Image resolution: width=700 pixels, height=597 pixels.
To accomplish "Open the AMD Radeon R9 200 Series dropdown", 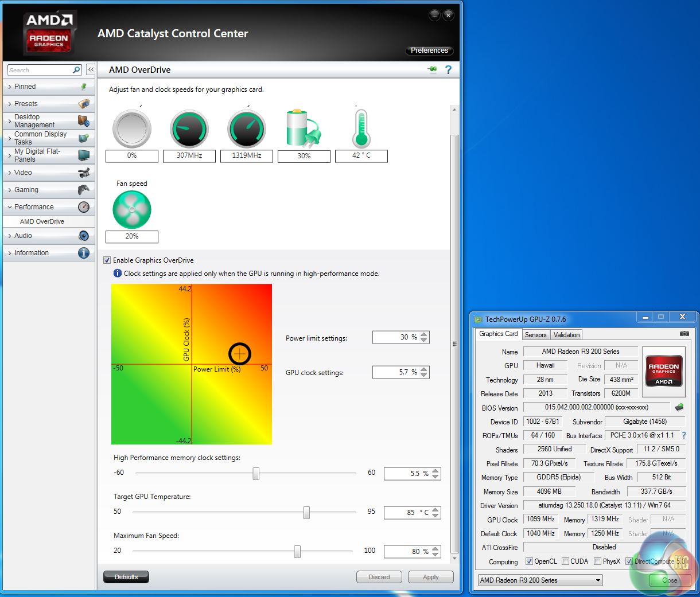I will 540,580.
